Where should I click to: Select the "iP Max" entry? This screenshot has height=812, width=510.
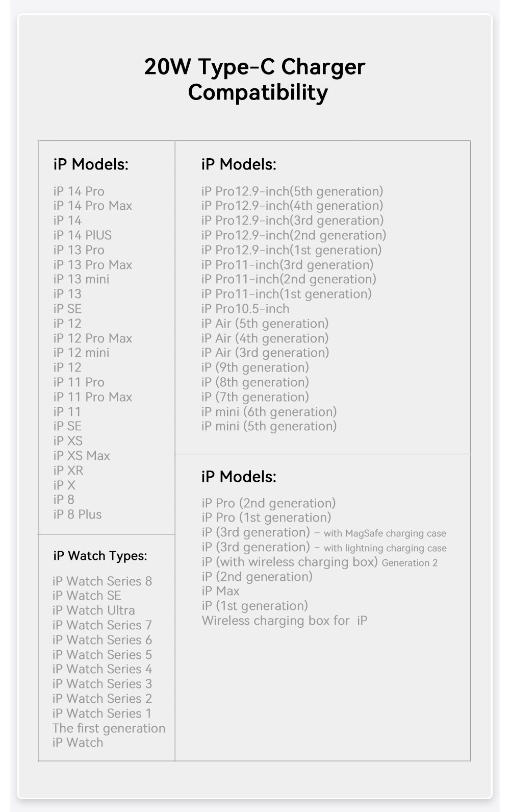[220, 591]
